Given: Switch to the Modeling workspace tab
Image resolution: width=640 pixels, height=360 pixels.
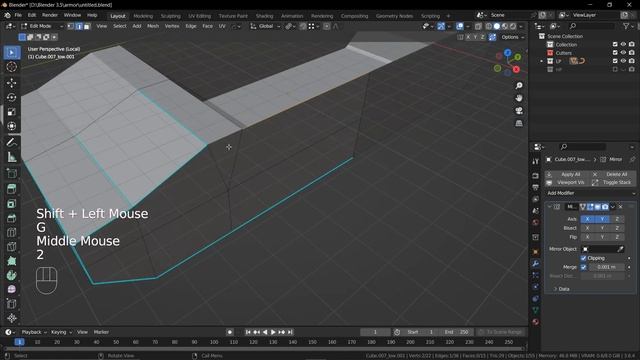Looking at the screenshot, I should pos(143,16).
